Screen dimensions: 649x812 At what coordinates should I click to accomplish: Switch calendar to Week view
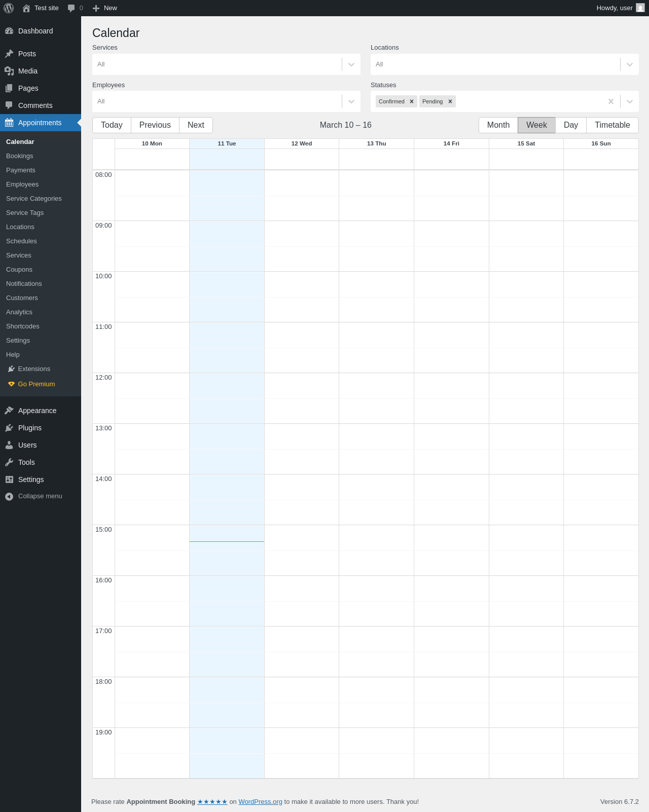pyautogui.click(x=536, y=125)
